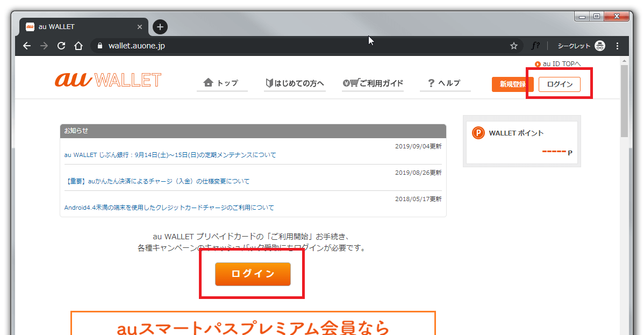644x335 pixels.
Task: Open Chrome three-dot menu
Action: (617, 46)
